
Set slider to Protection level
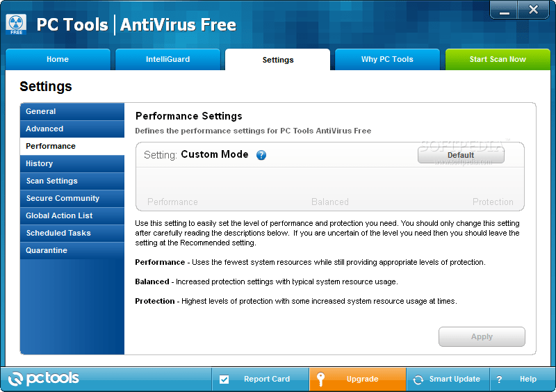coord(493,202)
